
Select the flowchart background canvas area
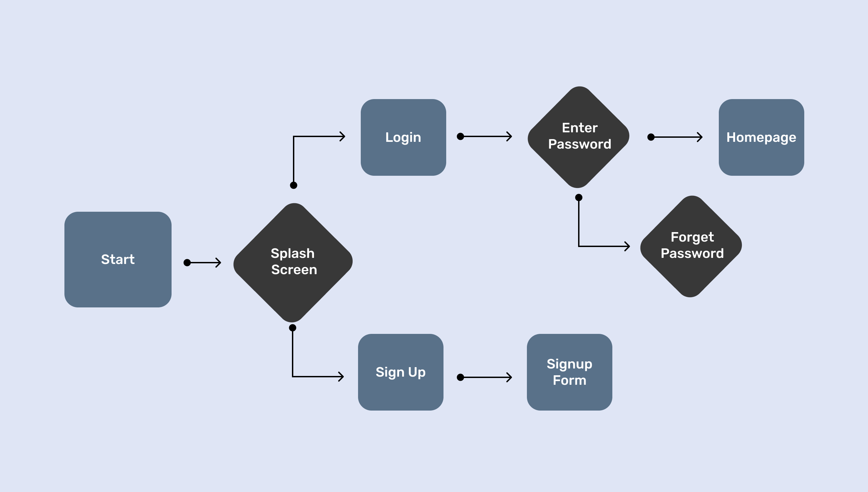click(x=434, y=246)
